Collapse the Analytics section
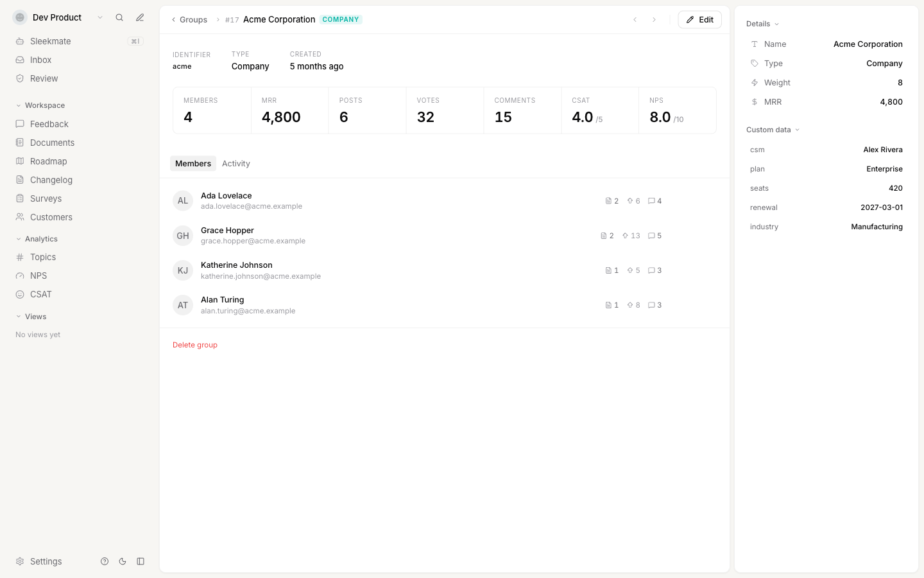Image resolution: width=924 pixels, height=578 pixels. coord(37,239)
